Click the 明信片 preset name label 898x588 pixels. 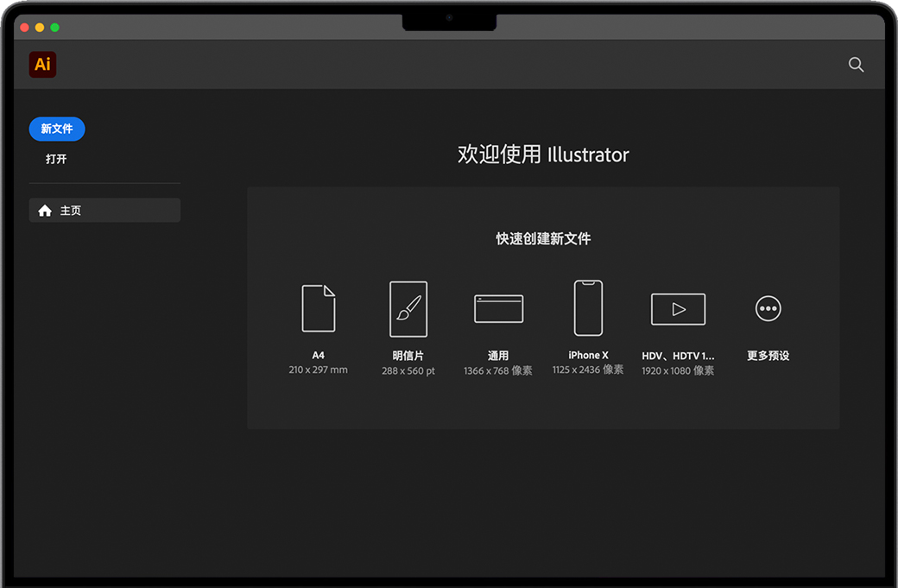coord(408,356)
